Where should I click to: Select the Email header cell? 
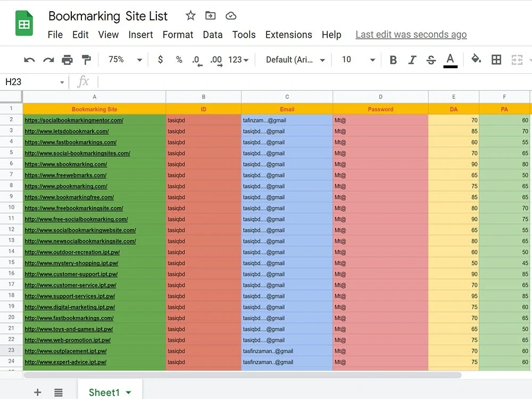287,109
